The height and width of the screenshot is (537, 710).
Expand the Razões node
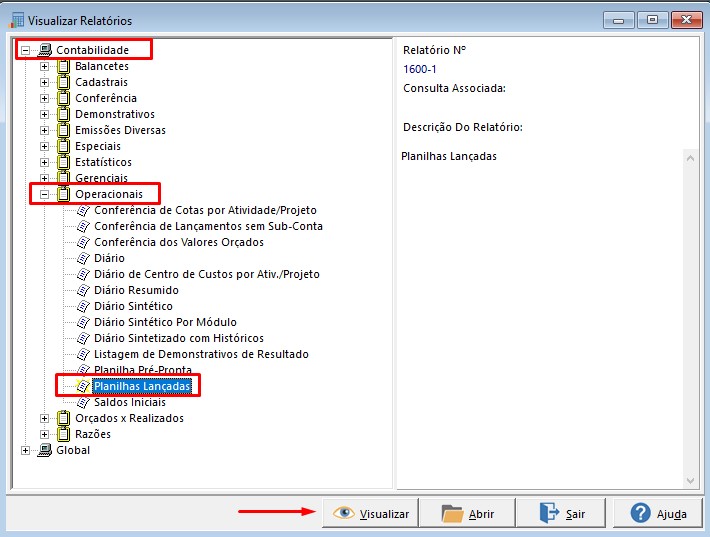tap(44, 434)
